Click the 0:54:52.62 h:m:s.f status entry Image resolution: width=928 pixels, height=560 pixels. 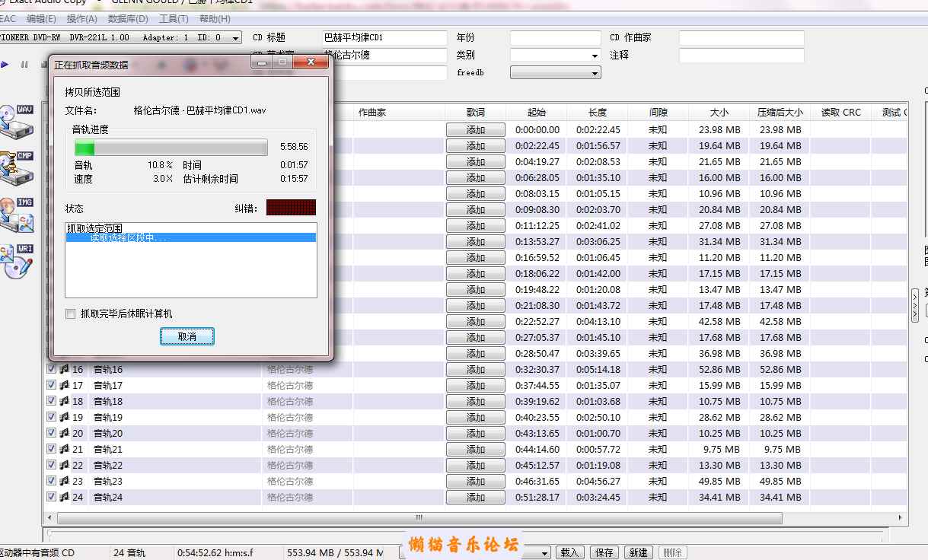[x=215, y=553]
